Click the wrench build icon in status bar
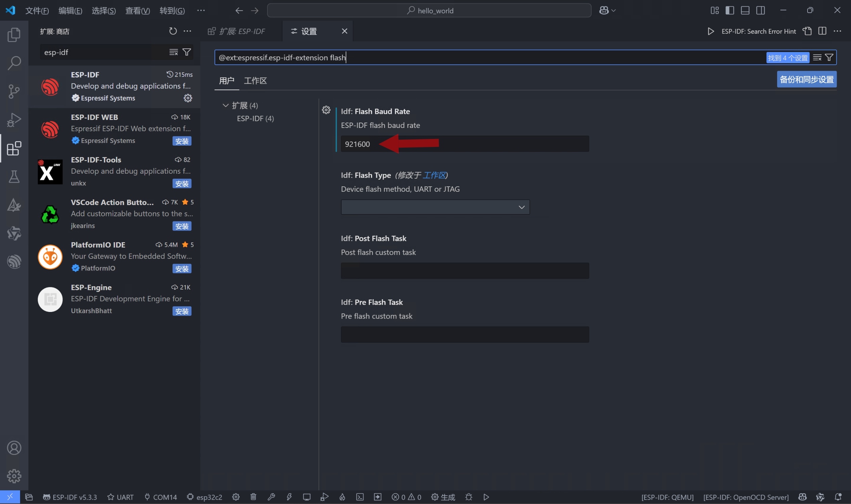The image size is (851, 504). coord(271,497)
